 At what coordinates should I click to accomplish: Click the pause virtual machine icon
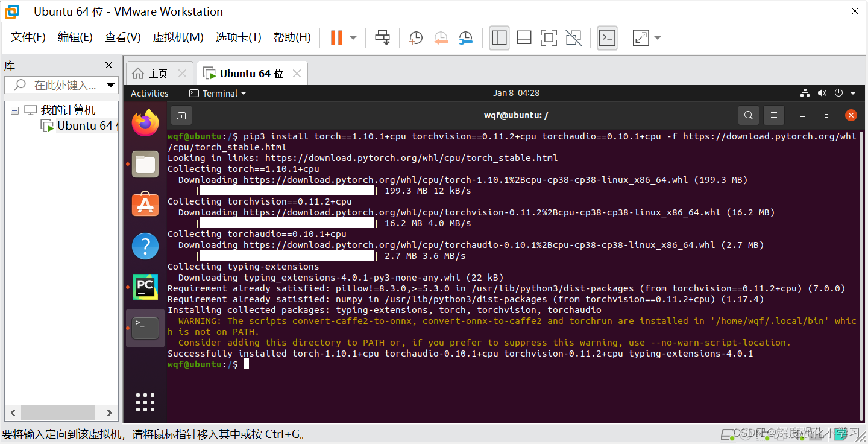click(x=336, y=37)
